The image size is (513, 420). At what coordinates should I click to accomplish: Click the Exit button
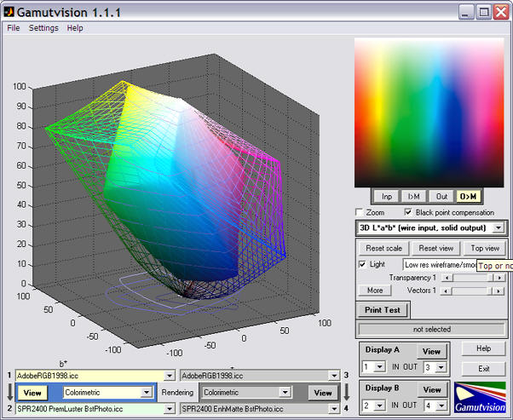(x=483, y=369)
